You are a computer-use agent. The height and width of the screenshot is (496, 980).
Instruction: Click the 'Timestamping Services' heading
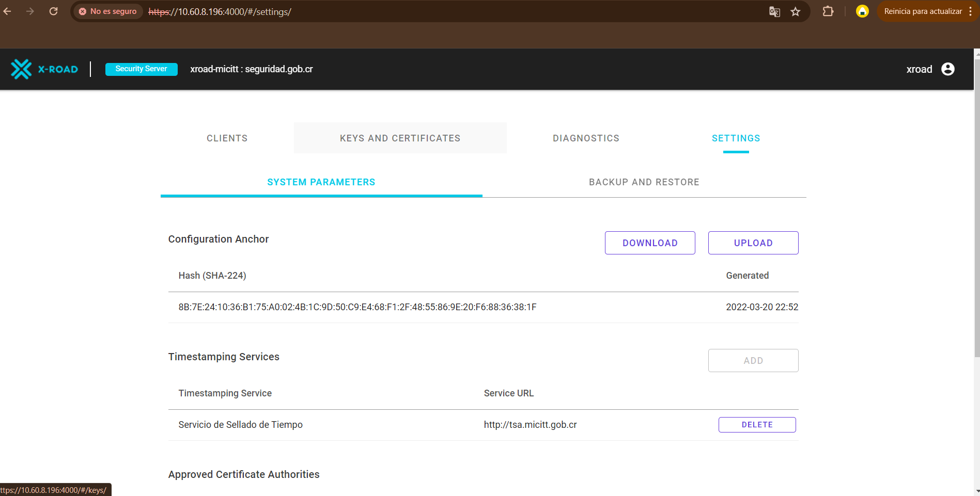click(224, 357)
